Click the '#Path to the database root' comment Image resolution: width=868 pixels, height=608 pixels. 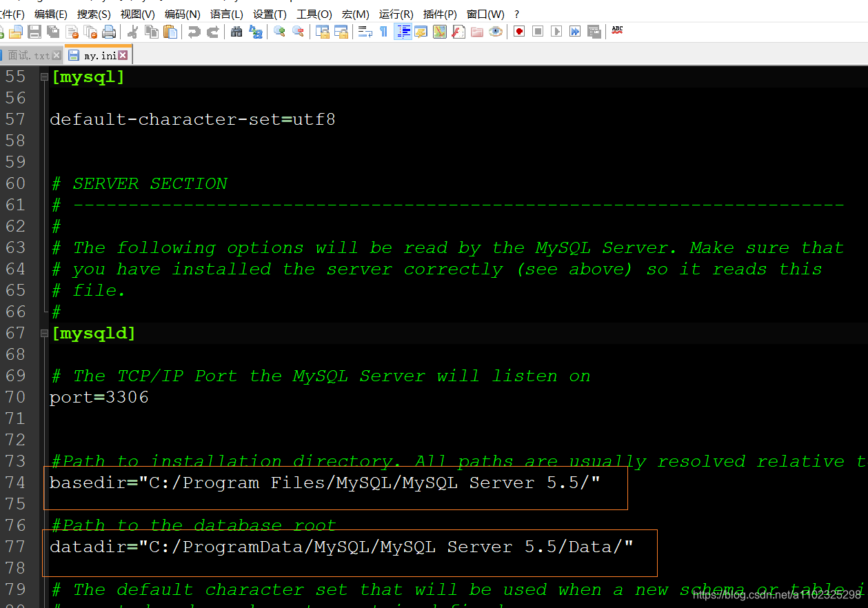point(194,525)
